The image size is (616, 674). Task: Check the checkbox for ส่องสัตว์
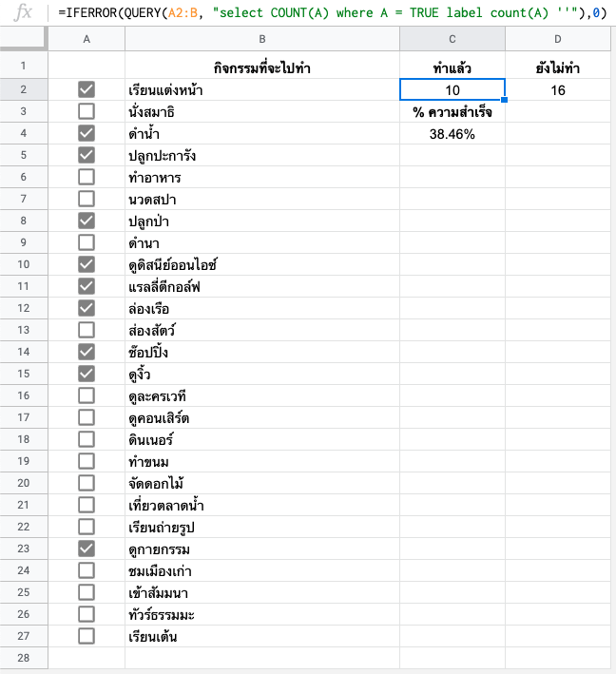pyautogui.click(x=87, y=330)
